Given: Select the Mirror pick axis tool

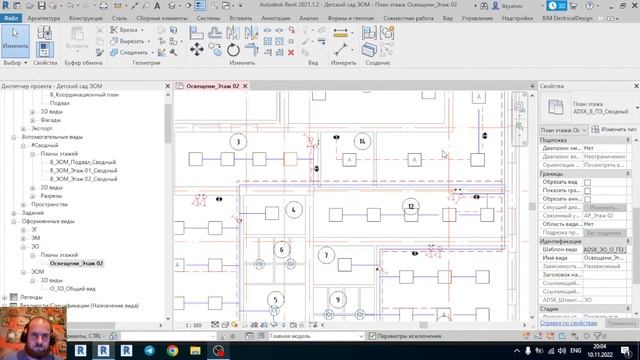Looking at the screenshot, I should click(x=233, y=33).
